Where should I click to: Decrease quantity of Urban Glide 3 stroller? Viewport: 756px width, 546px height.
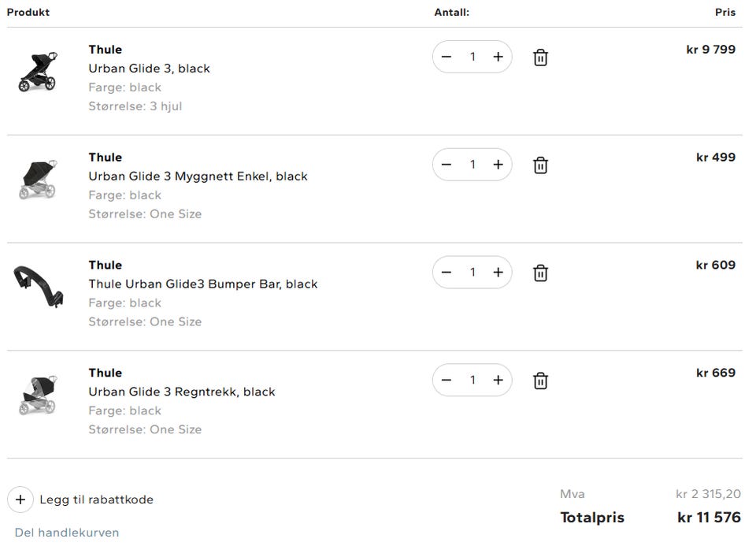pyautogui.click(x=447, y=57)
